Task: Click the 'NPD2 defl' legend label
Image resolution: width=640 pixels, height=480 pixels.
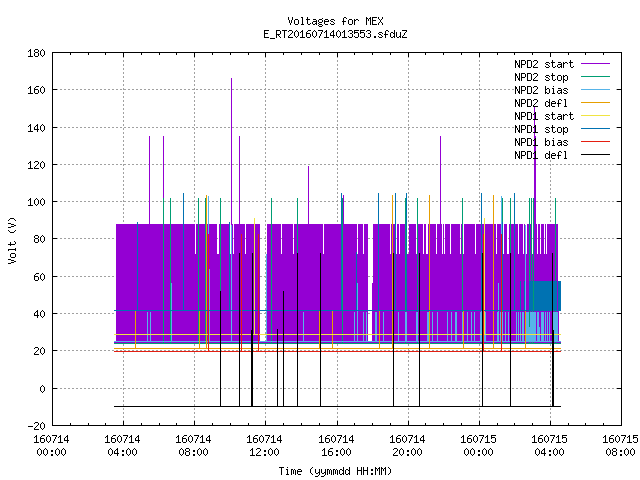Action: point(541,103)
